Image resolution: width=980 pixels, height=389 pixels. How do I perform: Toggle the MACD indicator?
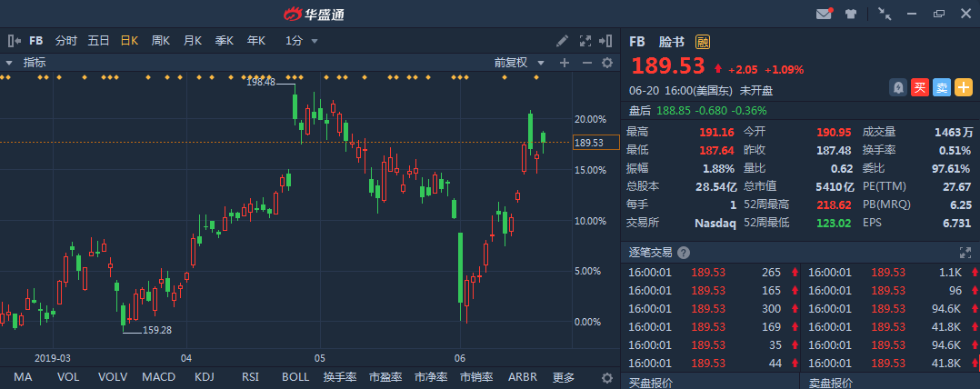[x=158, y=377]
